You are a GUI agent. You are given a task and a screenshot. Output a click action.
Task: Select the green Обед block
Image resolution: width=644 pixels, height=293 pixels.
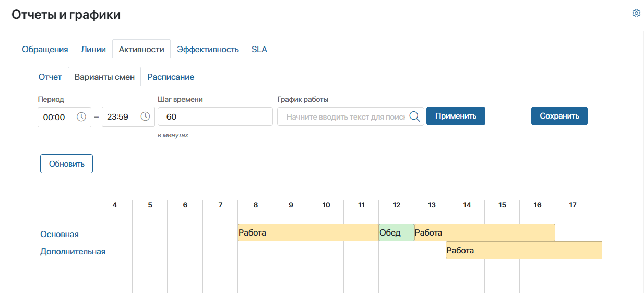pos(396,232)
